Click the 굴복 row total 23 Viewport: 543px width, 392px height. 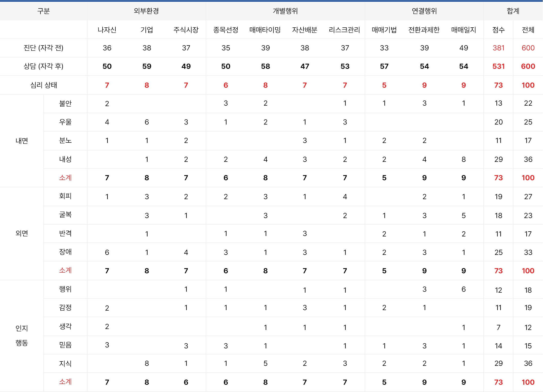click(528, 216)
